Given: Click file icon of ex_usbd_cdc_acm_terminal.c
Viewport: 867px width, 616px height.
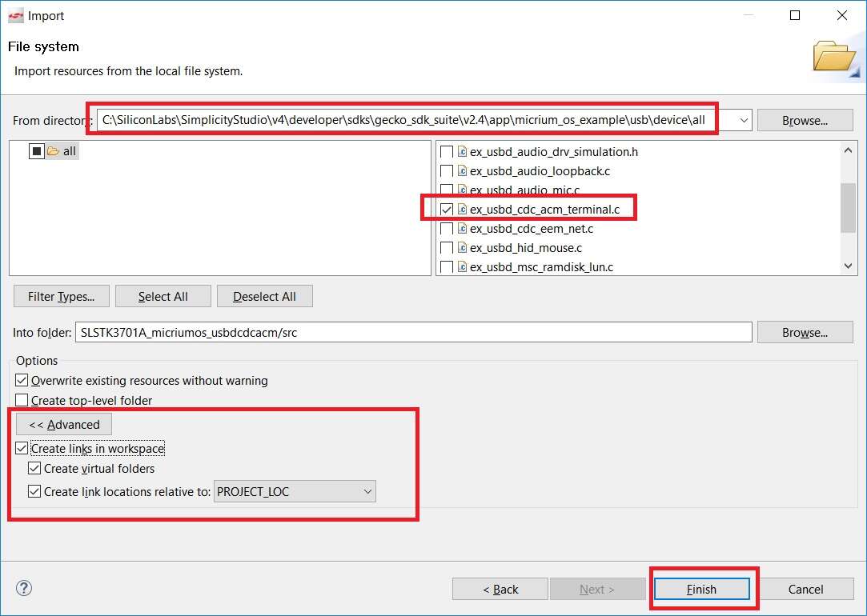Looking at the screenshot, I should (x=462, y=210).
